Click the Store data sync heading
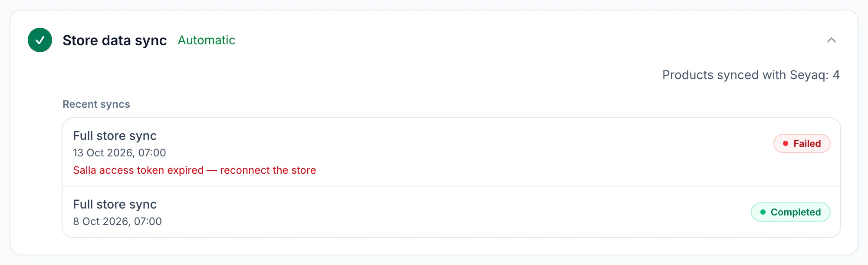The height and width of the screenshot is (265, 868). point(115,40)
